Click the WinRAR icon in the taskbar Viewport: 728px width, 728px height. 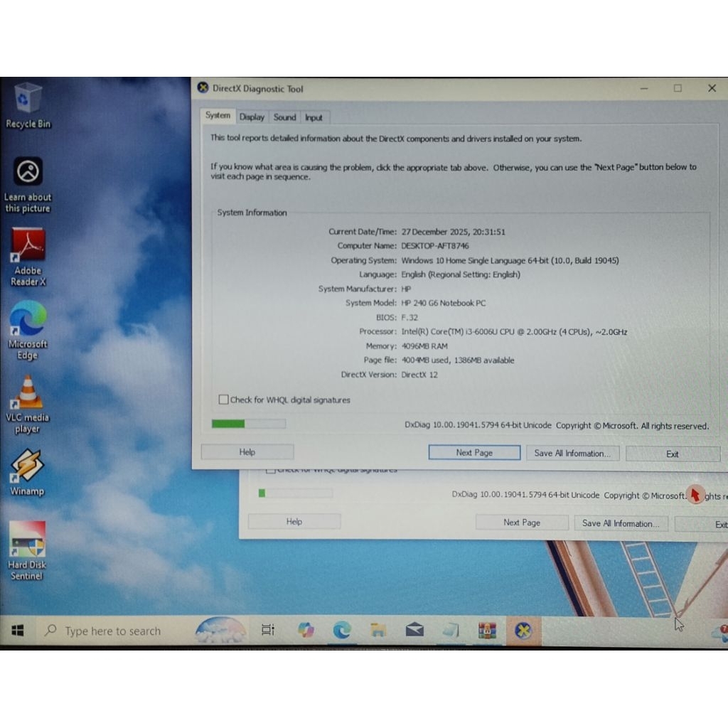(x=487, y=631)
